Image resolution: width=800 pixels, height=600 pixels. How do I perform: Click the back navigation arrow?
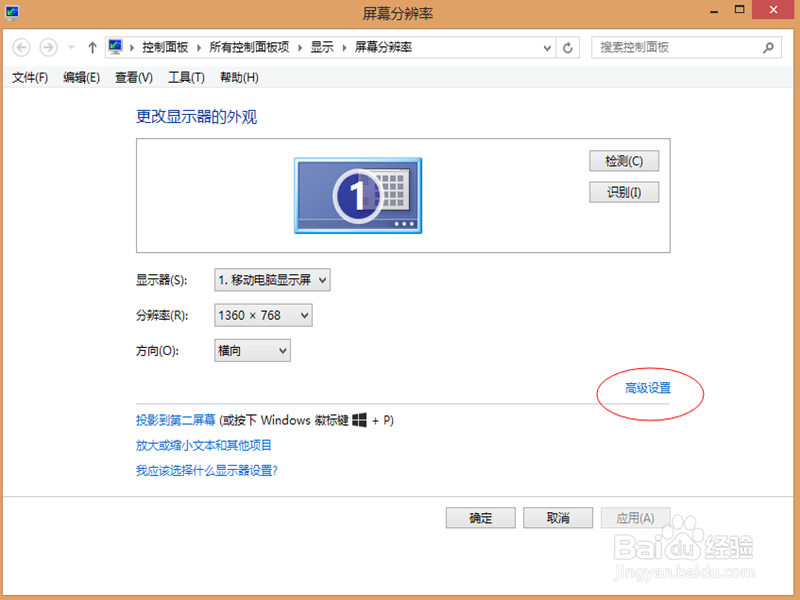point(21,47)
